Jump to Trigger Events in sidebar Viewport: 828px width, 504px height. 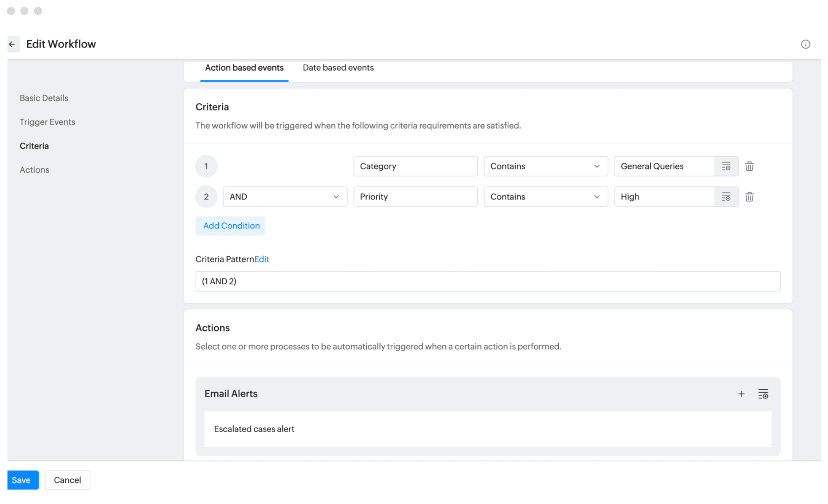(47, 122)
